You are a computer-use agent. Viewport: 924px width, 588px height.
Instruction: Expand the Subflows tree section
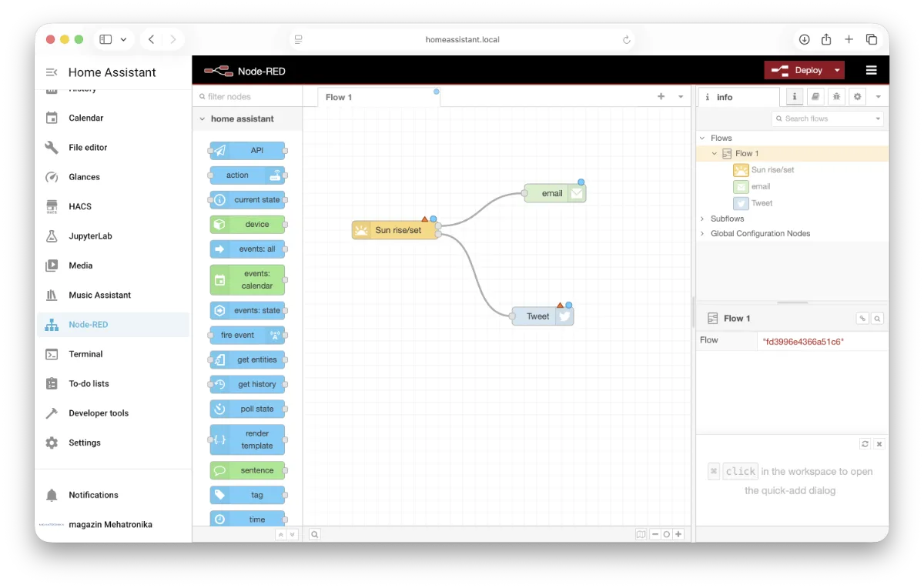702,219
